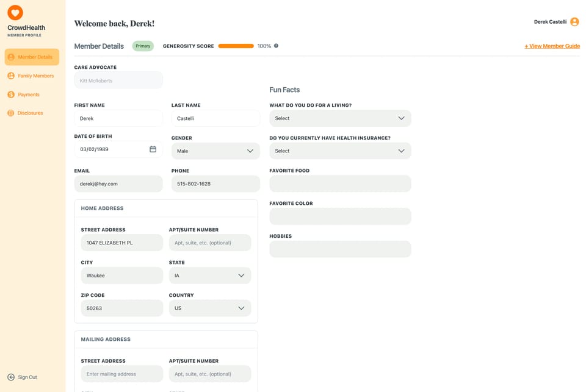Click the Welcome back, Derek! heading
The image size is (586, 392).
[114, 24]
